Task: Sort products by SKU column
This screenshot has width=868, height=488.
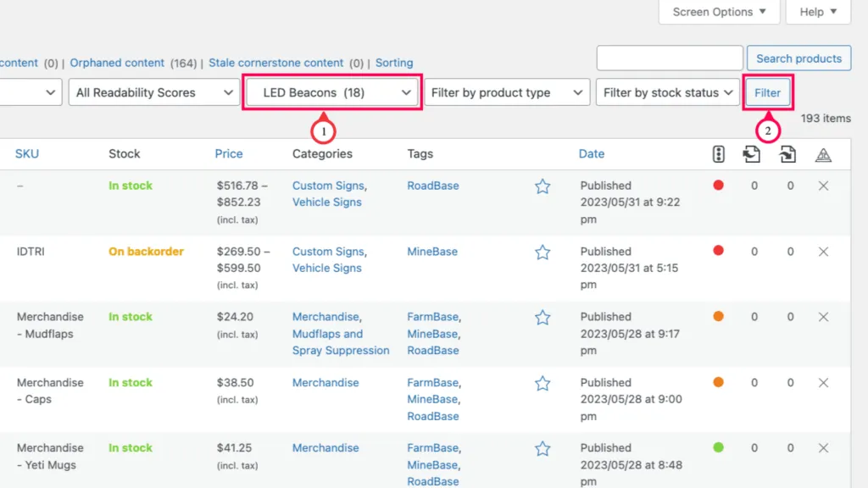Action: (27, 154)
